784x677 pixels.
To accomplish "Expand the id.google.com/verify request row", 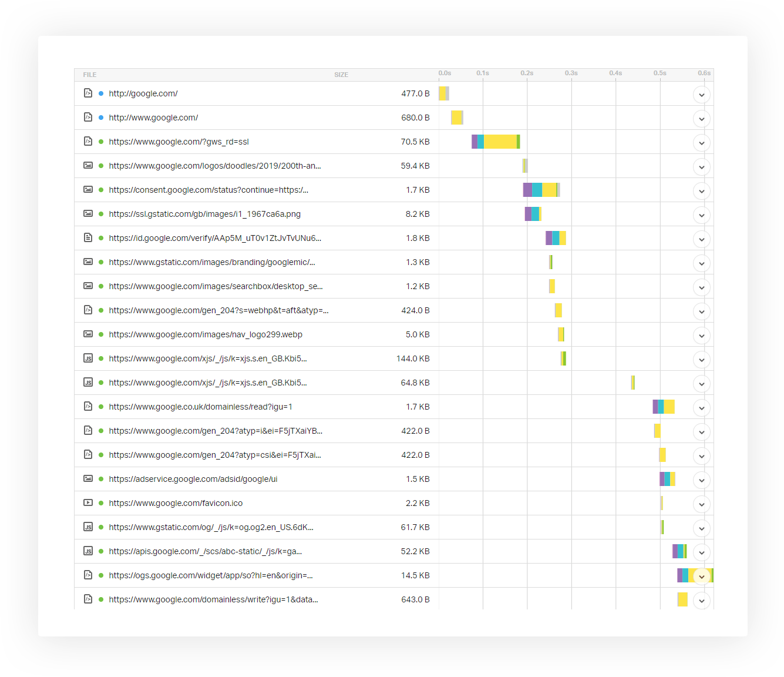I will [x=702, y=239].
